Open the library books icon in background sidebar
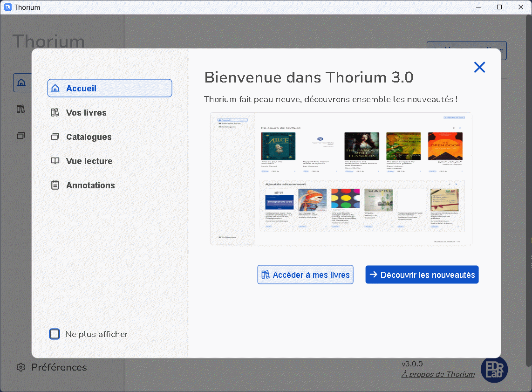 coord(20,109)
